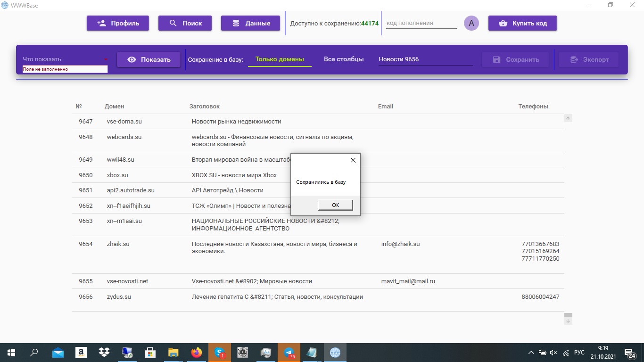Select domain "xn--m1aai.su" in the table
This screenshot has width=644, height=362.
[124, 221]
